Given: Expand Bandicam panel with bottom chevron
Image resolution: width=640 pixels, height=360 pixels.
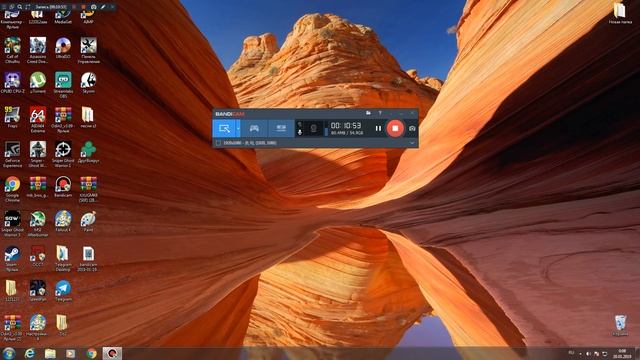Looking at the screenshot, I should (412, 143).
